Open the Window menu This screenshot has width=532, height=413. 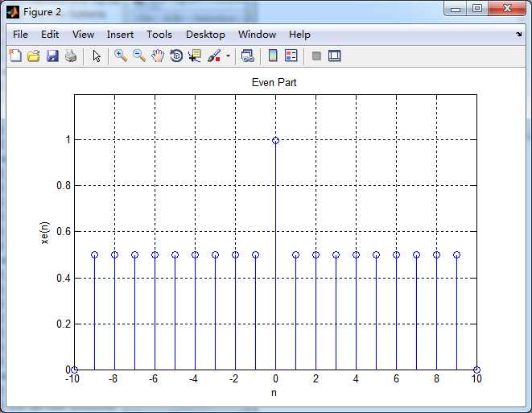257,35
